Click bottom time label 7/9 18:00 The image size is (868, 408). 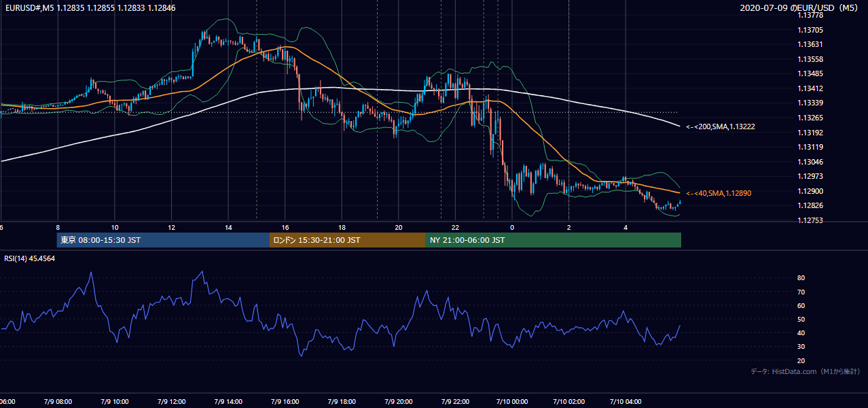click(x=342, y=402)
